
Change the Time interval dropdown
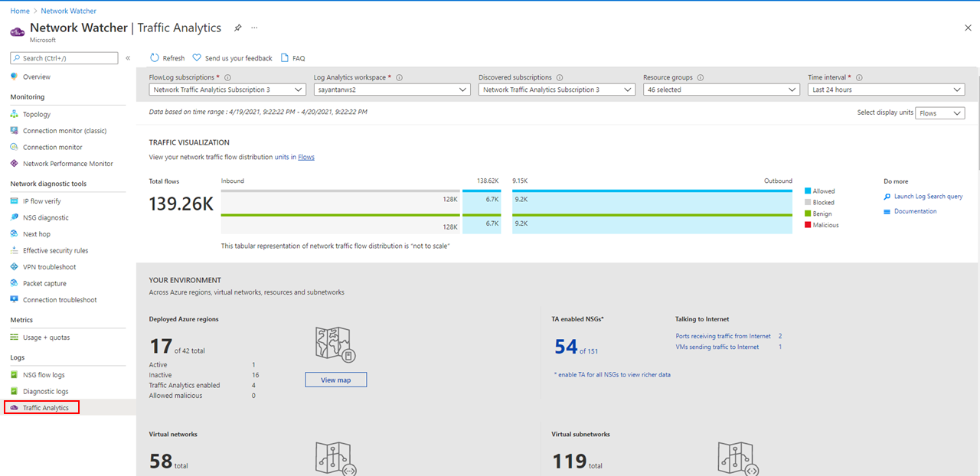(887, 90)
